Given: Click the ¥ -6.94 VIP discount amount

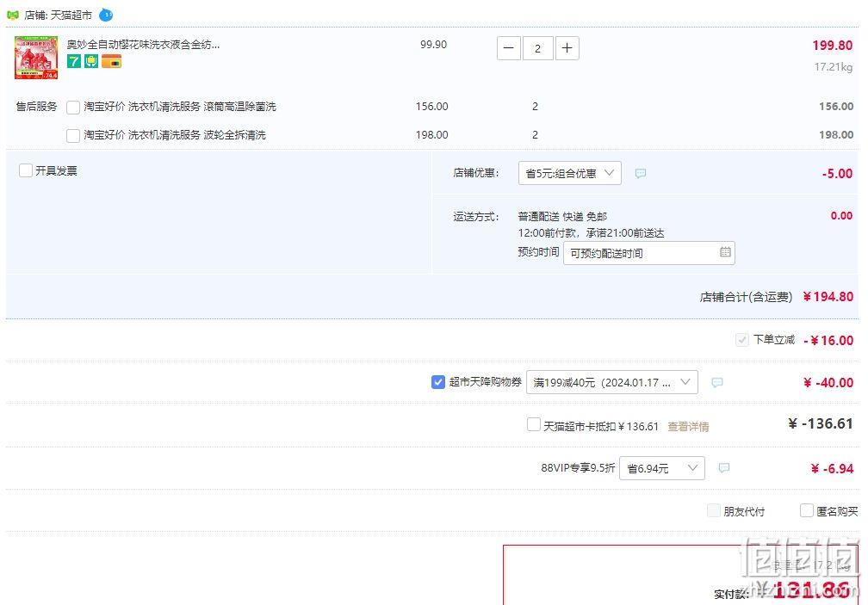Looking at the screenshot, I should (832, 468).
